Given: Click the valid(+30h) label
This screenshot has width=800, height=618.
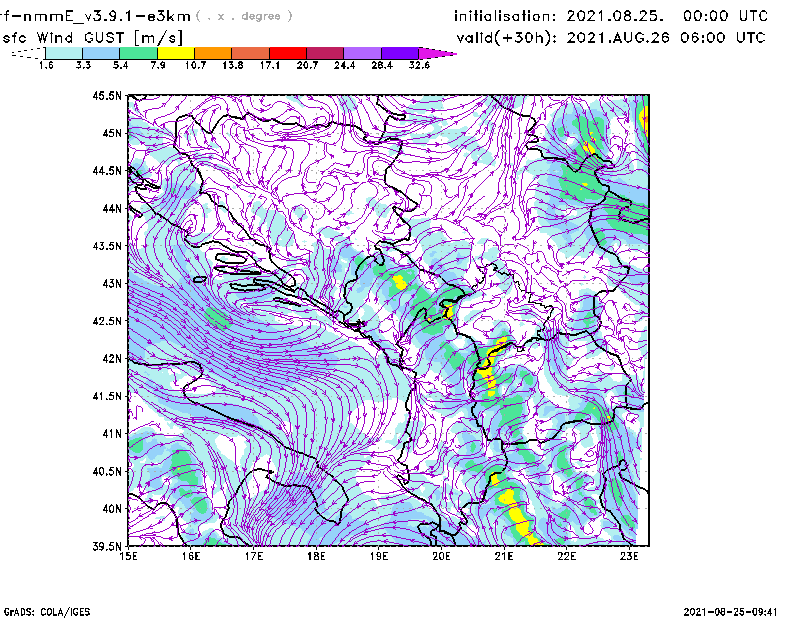Looking at the screenshot, I should click(x=506, y=38).
